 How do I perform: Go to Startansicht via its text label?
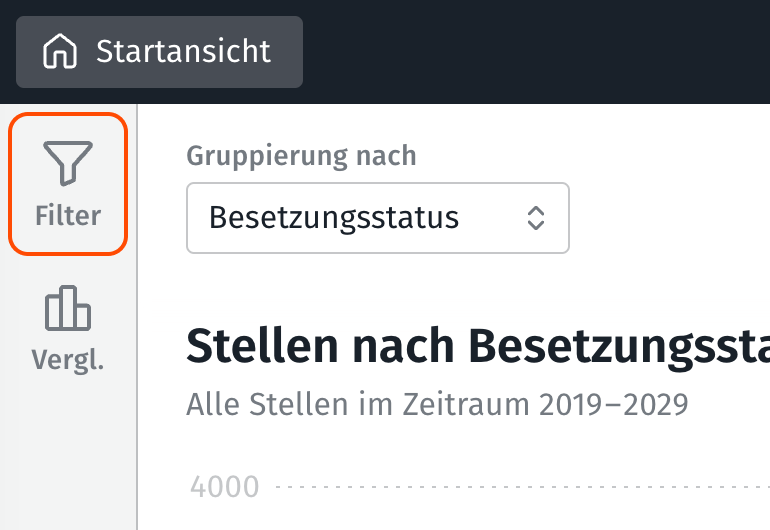pos(183,51)
